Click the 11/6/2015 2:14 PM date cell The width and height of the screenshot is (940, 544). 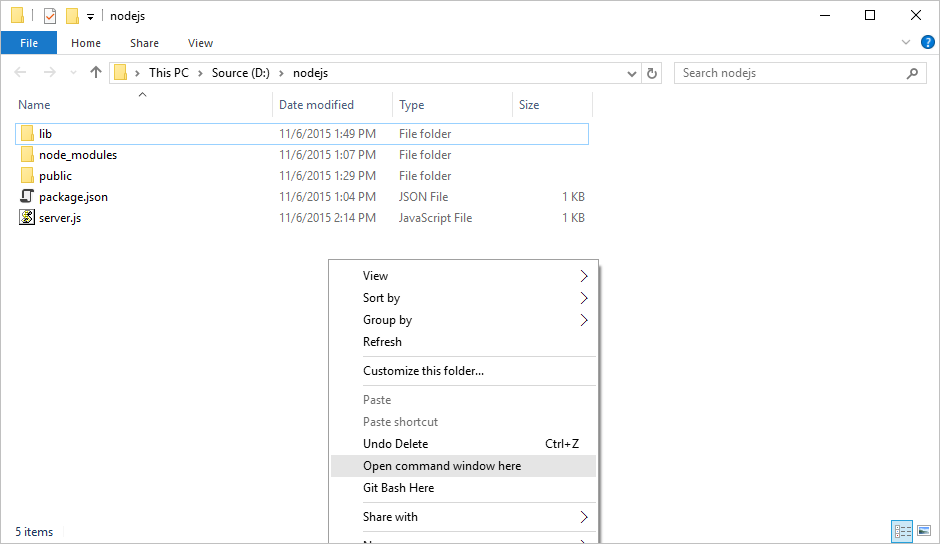point(327,218)
